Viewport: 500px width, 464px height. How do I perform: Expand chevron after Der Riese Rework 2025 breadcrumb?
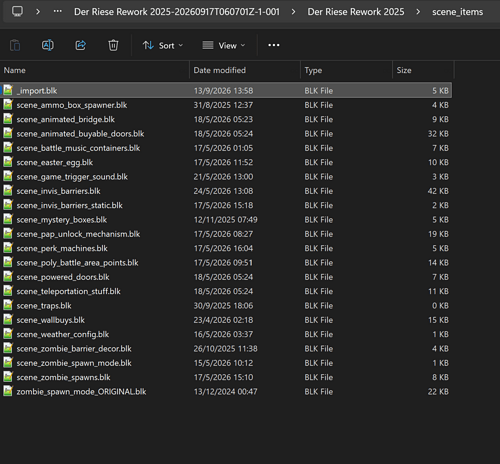coord(418,12)
